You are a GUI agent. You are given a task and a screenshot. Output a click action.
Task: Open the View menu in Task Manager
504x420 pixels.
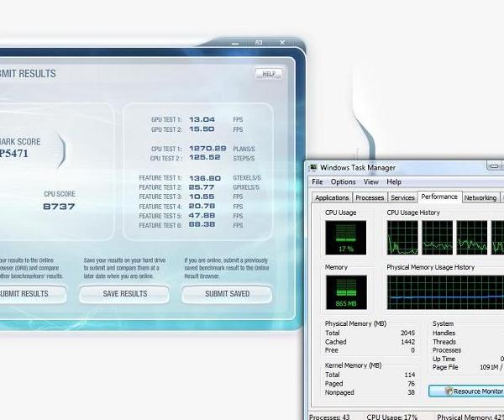coord(370,182)
